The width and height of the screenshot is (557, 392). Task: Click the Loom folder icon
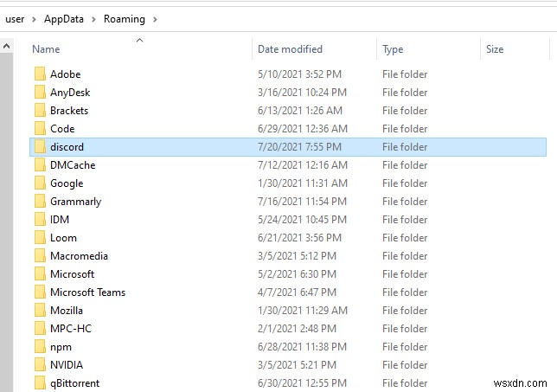click(x=40, y=237)
